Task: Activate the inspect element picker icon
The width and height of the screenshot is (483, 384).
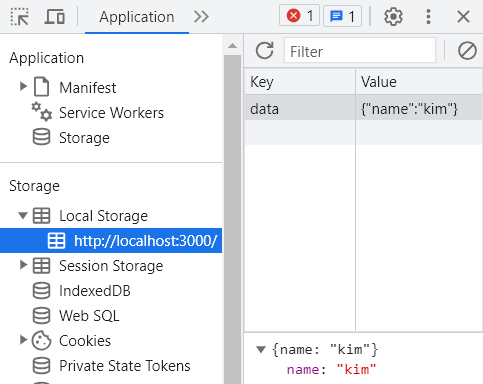Action: tap(19, 17)
